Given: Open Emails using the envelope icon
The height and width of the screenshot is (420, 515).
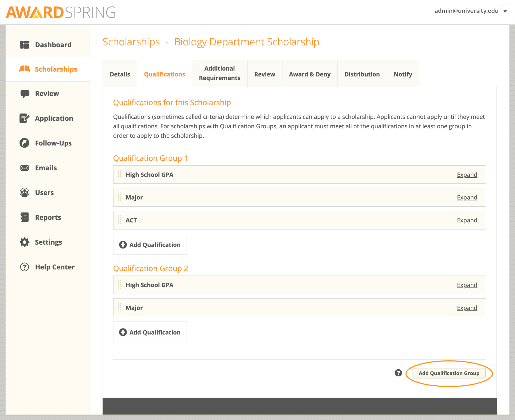Looking at the screenshot, I should click(x=24, y=167).
